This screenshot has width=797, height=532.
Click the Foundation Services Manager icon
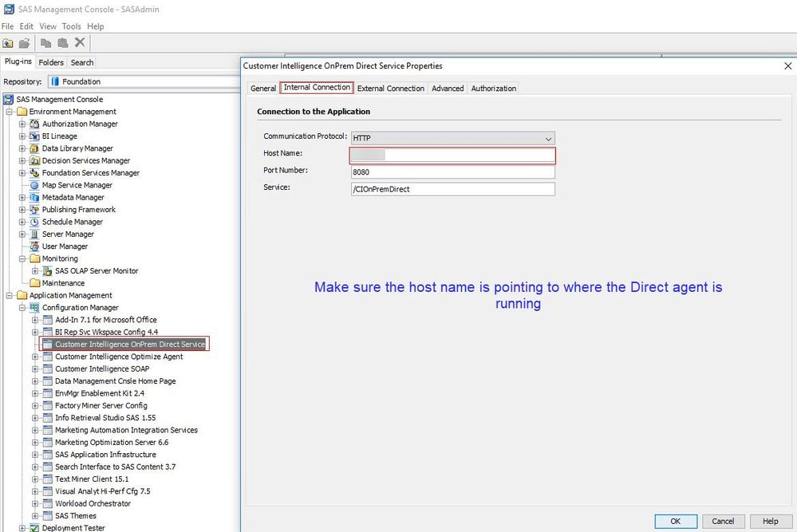click(x=34, y=173)
